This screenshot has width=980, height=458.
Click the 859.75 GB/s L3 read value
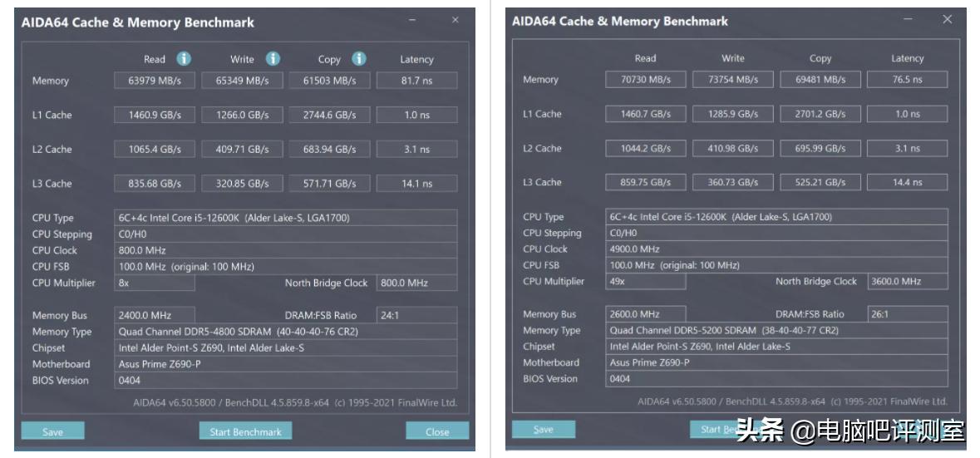click(x=646, y=182)
